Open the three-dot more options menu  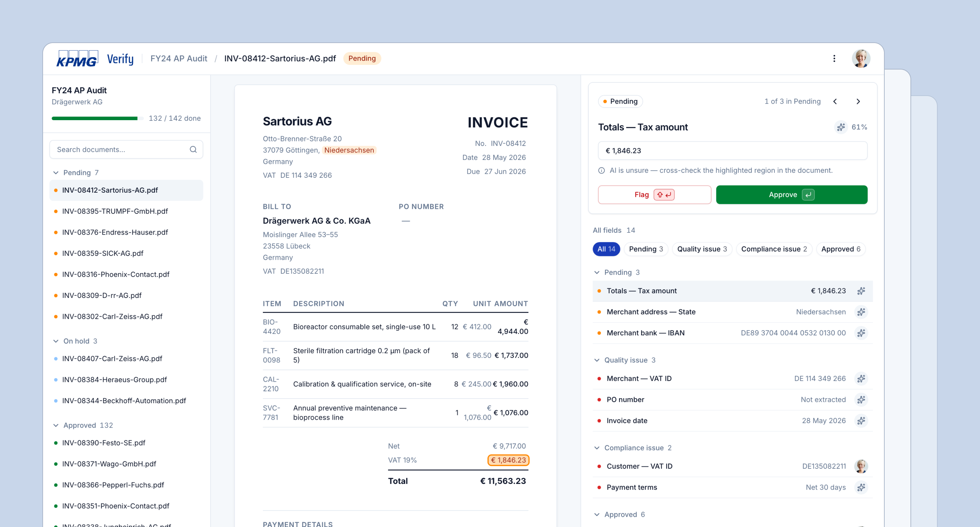tap(834, 58)
